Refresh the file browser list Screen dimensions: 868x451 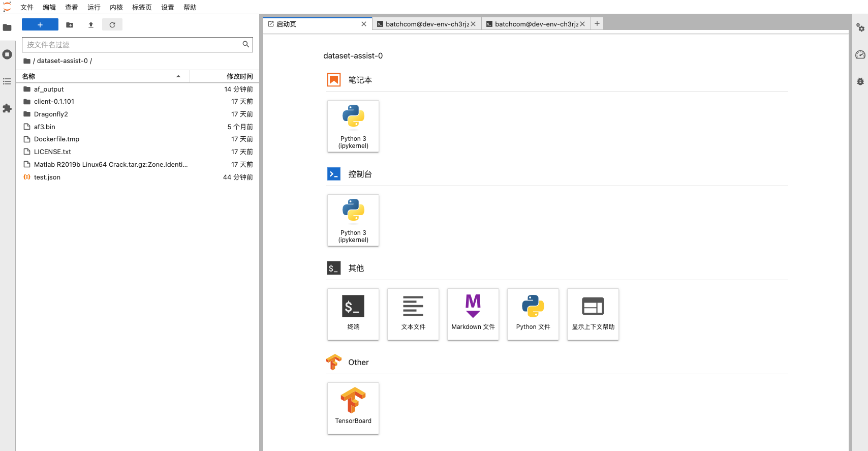[112, 25]
